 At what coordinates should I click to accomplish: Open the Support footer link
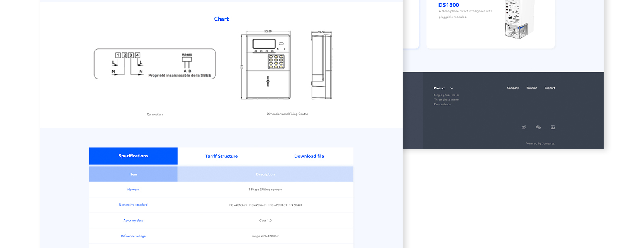(x=549, y=88)
